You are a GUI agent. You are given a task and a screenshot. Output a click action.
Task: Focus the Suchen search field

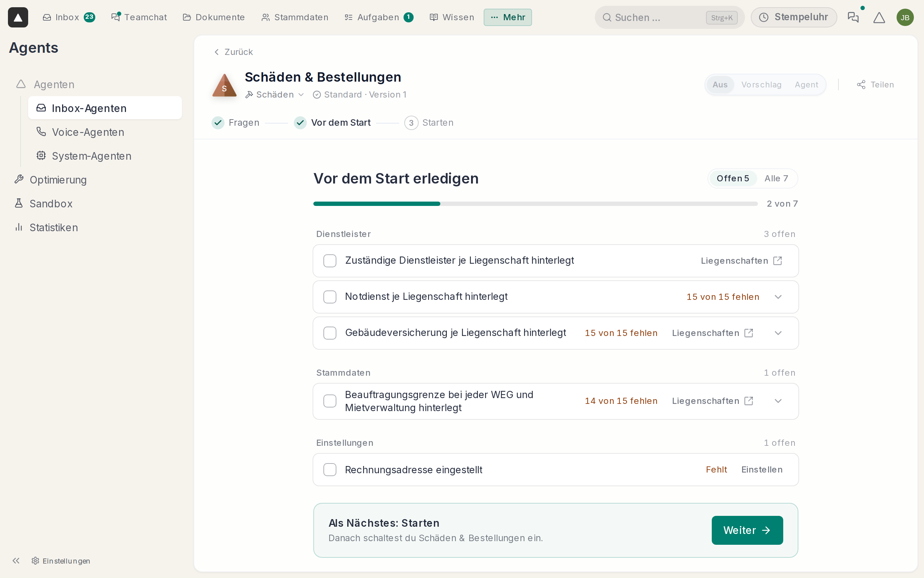point(669,17)
